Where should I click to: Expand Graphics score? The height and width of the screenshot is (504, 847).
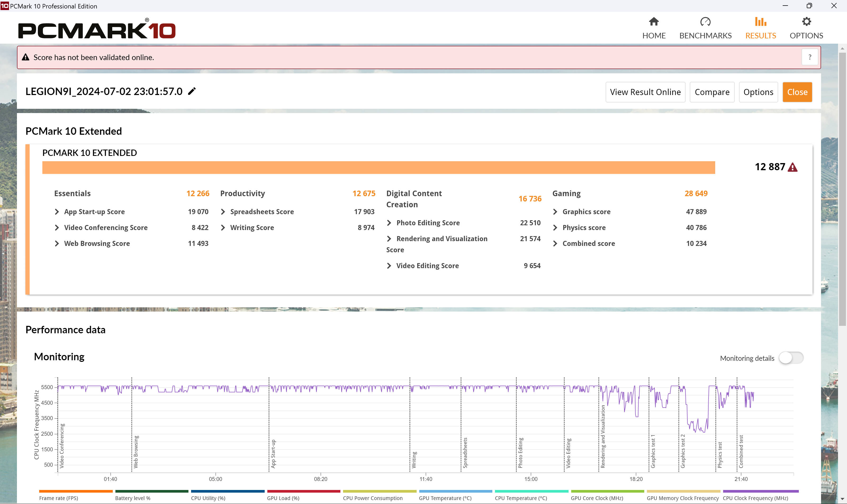tap(555, 211)
